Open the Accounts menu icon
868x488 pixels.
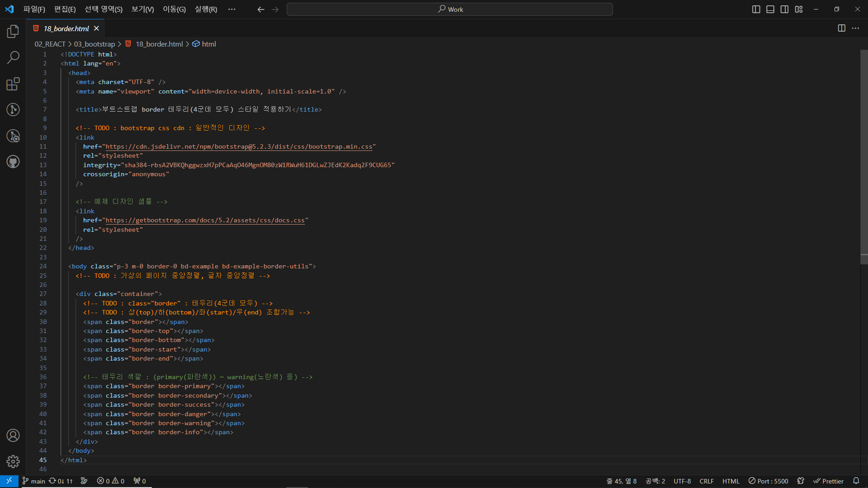point(13,435)
